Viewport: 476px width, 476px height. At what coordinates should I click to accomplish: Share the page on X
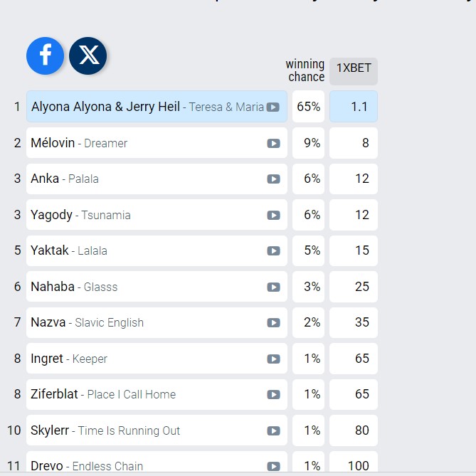coord(88,55)
